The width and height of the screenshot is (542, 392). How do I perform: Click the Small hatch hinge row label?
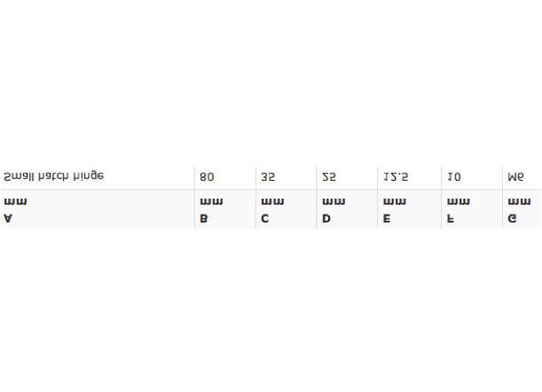(53, 176)
